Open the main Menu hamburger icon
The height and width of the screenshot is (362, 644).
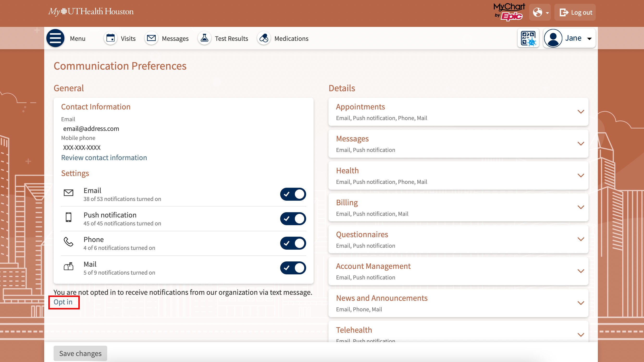click(x=55, y=38)
